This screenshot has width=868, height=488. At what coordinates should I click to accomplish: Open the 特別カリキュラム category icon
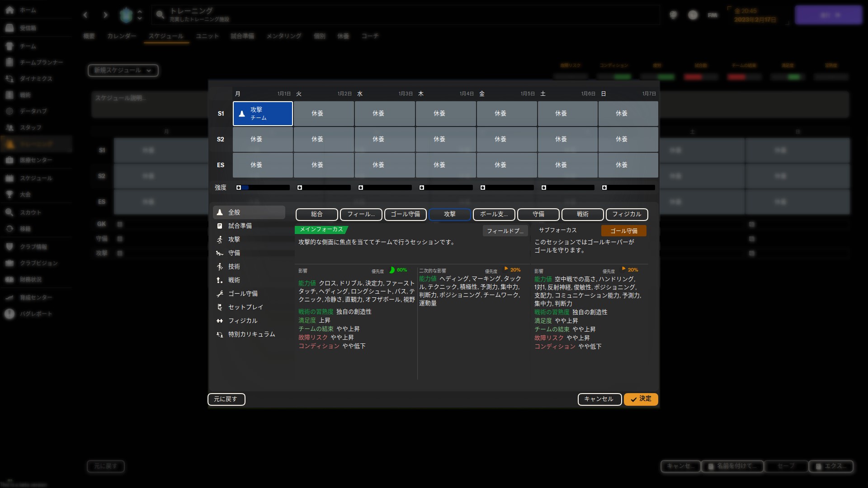pos(220,334)
